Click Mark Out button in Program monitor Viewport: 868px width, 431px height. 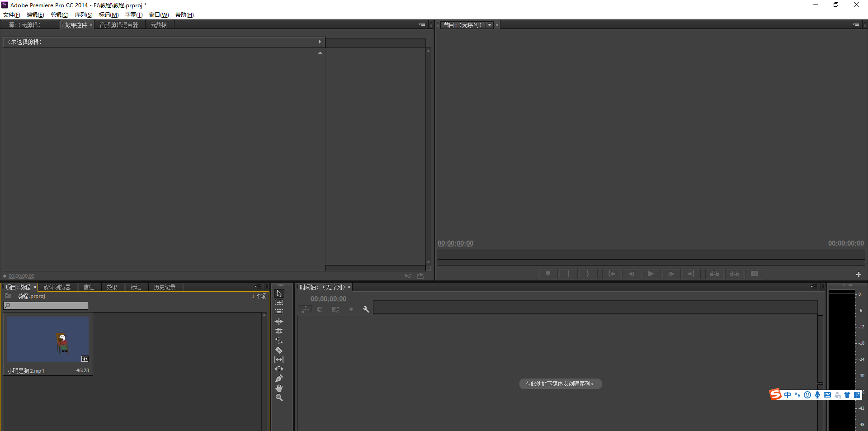click(x=588, y=274)
